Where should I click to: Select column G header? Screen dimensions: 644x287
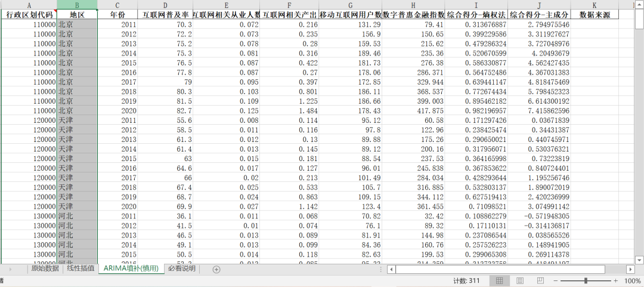pos(350,5)
